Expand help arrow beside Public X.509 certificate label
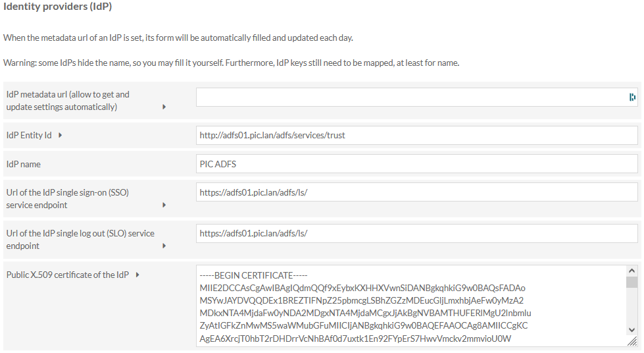This screenshot has width=644, height=353. (137, 275)
